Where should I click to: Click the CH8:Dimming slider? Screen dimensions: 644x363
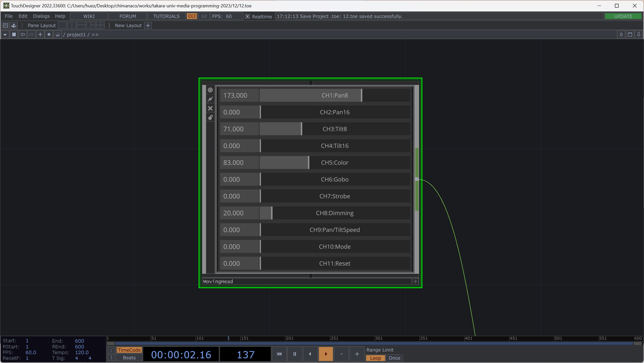click(x=334, y=213)
